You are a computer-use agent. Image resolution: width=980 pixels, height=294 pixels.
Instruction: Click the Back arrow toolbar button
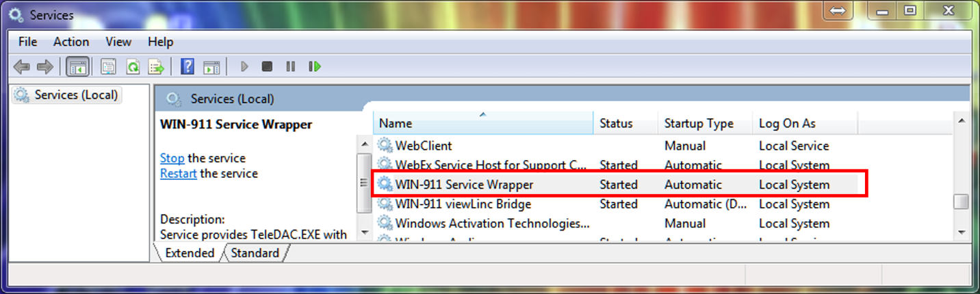point(22,66)
